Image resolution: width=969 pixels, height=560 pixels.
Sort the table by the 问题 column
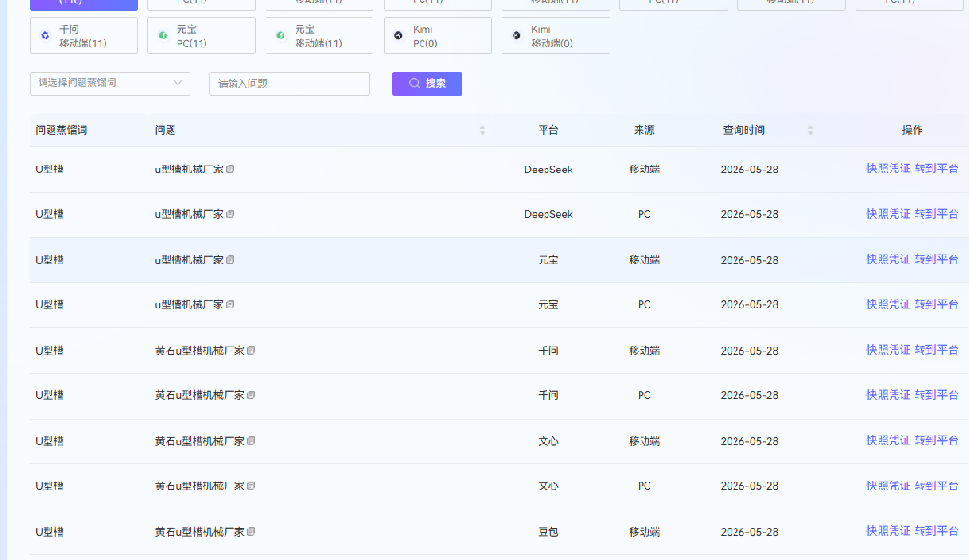pyautogui.click(x=483, y=130)
